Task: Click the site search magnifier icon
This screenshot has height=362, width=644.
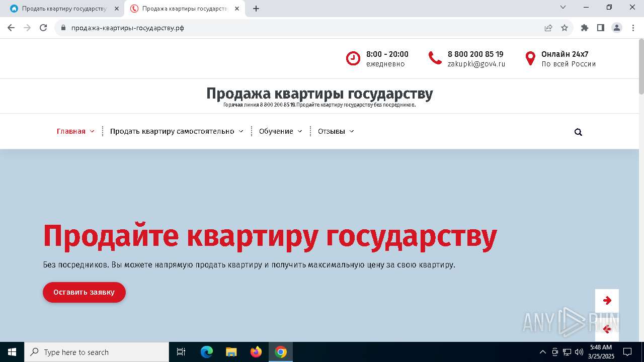Action: (578, 132)
